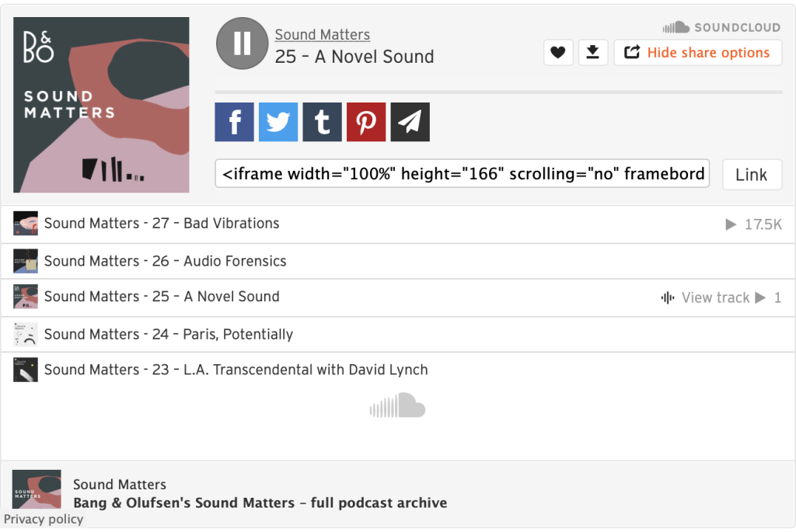Download the track via download icon
The image size is (796, 532).
(x=593, y=52)
